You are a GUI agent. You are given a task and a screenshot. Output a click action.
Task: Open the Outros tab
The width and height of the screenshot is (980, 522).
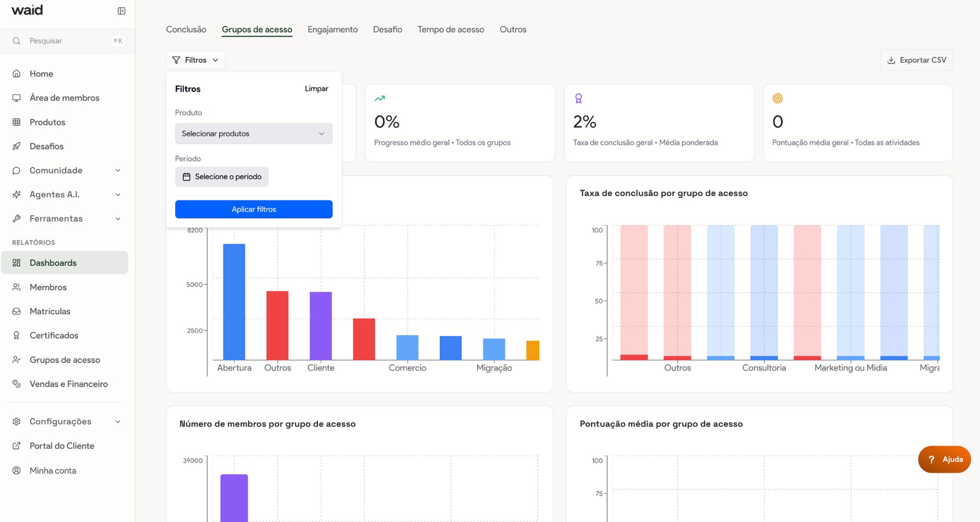(x=513, y=29)
